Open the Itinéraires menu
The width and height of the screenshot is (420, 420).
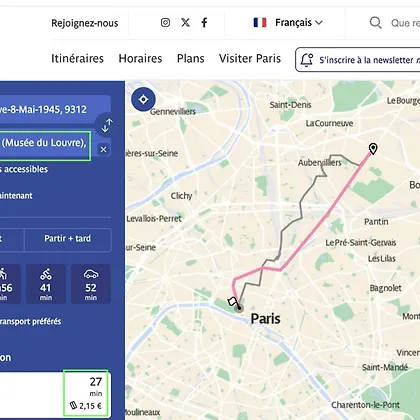77,59
